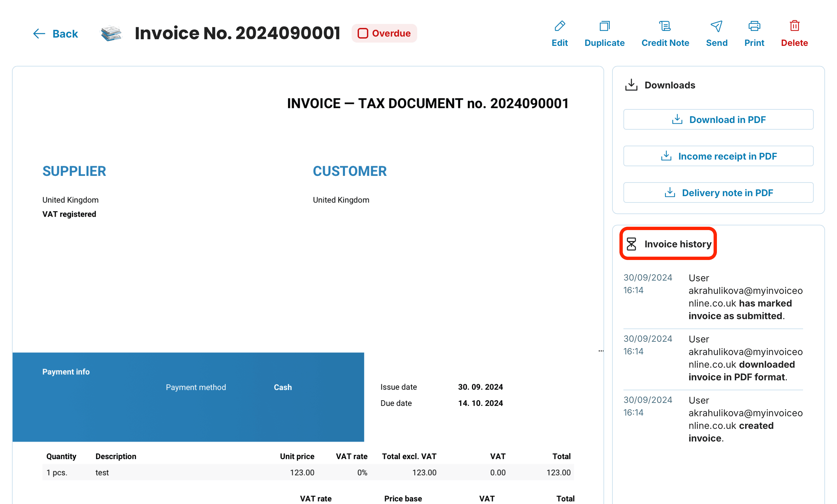Click the 'Cash' payment method value
The image size is (837, 504).
click(x=283, y=387)
